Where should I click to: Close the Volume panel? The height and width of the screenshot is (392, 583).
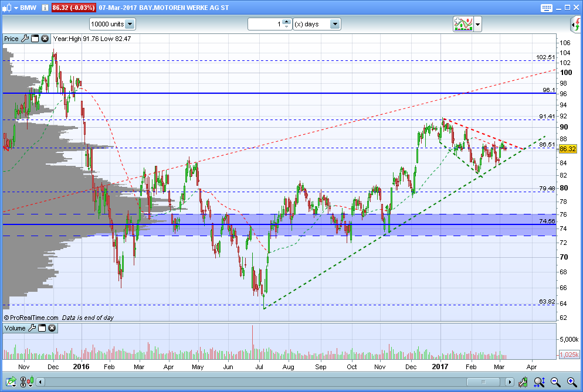(52, 328)
